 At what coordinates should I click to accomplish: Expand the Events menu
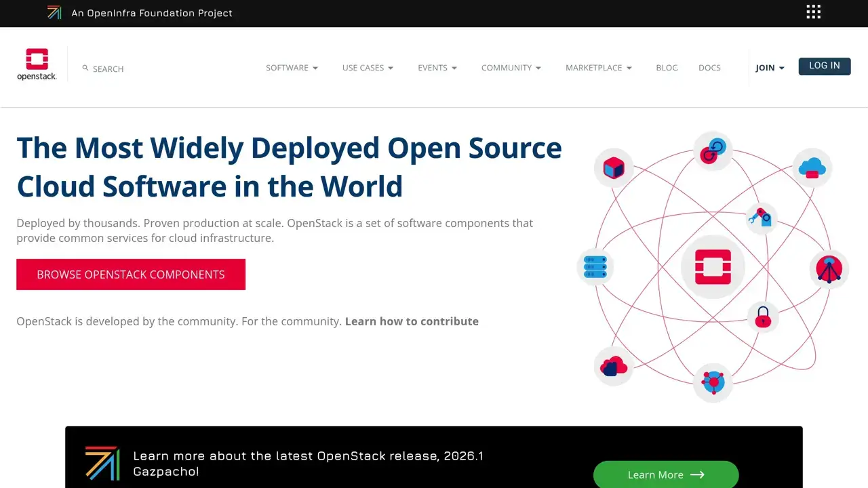pos(437,68)
